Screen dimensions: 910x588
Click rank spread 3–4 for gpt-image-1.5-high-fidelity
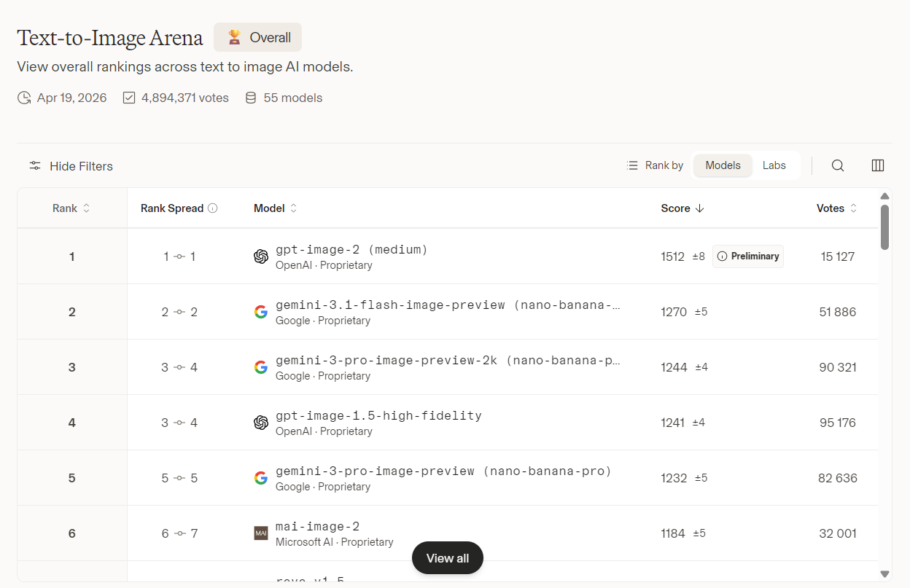179,423
